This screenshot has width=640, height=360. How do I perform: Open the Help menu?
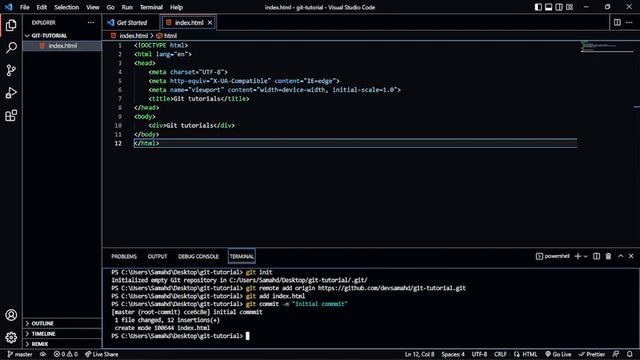[x=176, y=7]
